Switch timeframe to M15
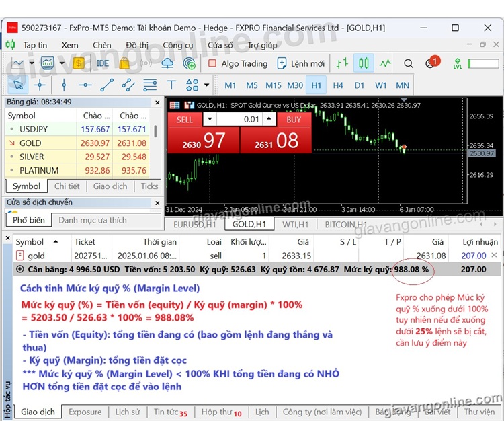 pyautogui.click(x=274, y=85)
